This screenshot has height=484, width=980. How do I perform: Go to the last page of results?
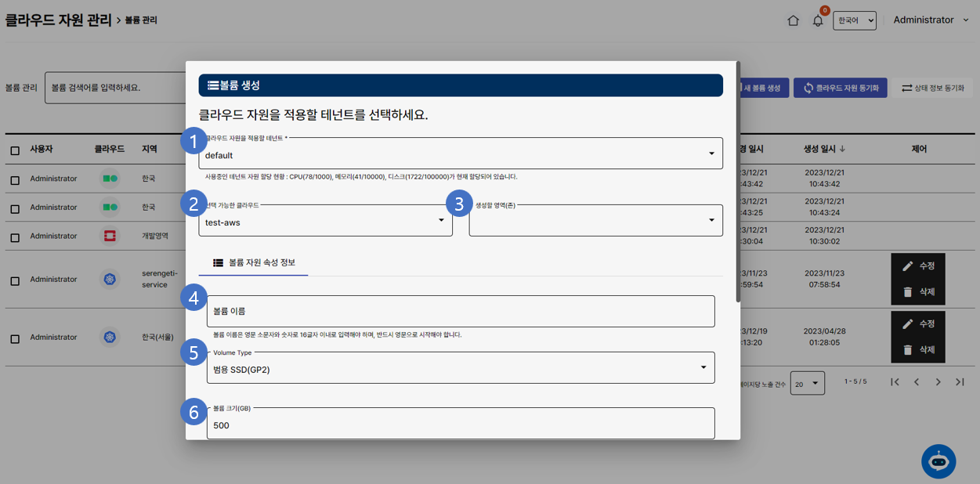960,382
